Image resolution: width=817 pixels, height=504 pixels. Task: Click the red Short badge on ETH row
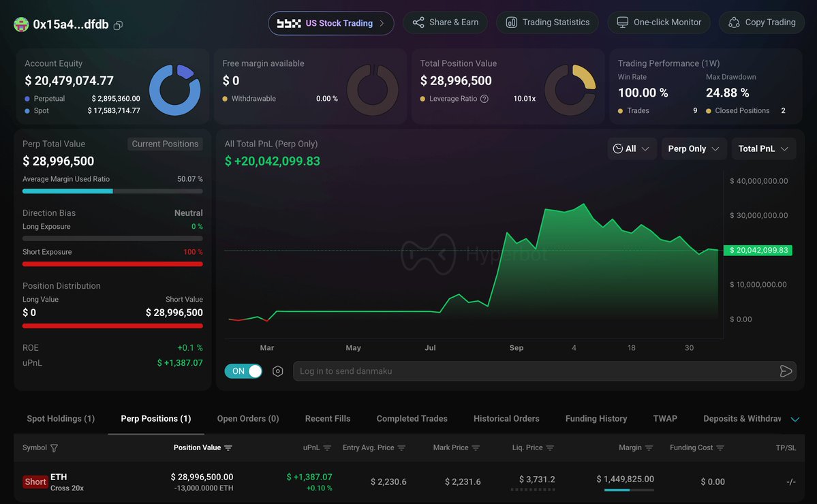(35, 482)
